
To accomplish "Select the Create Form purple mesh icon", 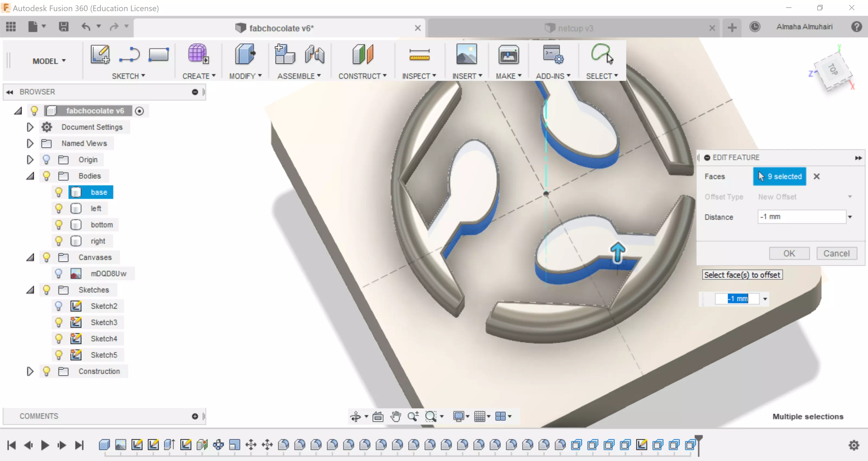I will (198, 53).
